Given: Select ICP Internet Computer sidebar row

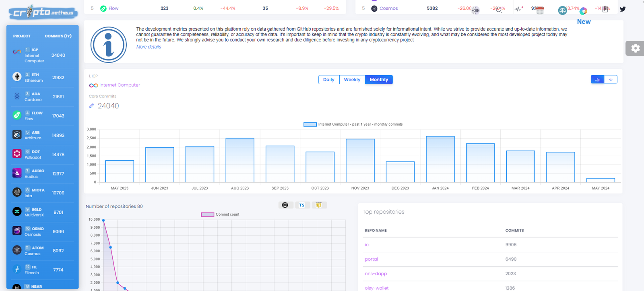Looking at the screenshot, I should pos(43,56).
